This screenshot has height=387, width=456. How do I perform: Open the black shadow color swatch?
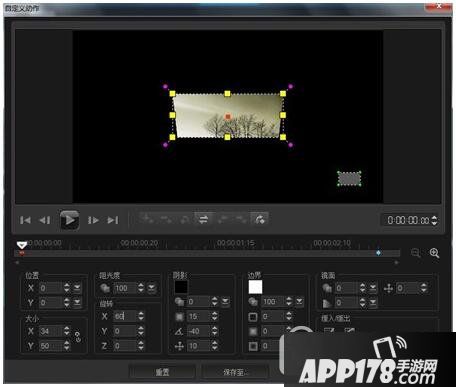click(181, 287)
